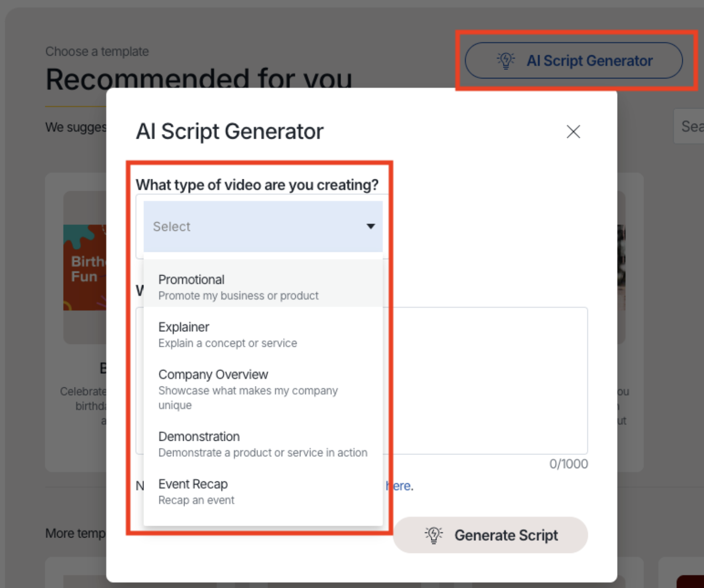Click the "Explain a concept or service" subtitle

[227, 343]
